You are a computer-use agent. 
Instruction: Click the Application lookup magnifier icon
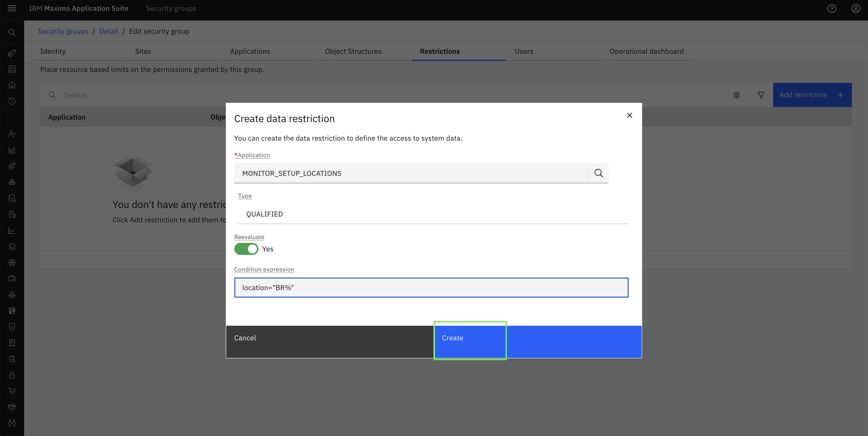coord(599,173)
